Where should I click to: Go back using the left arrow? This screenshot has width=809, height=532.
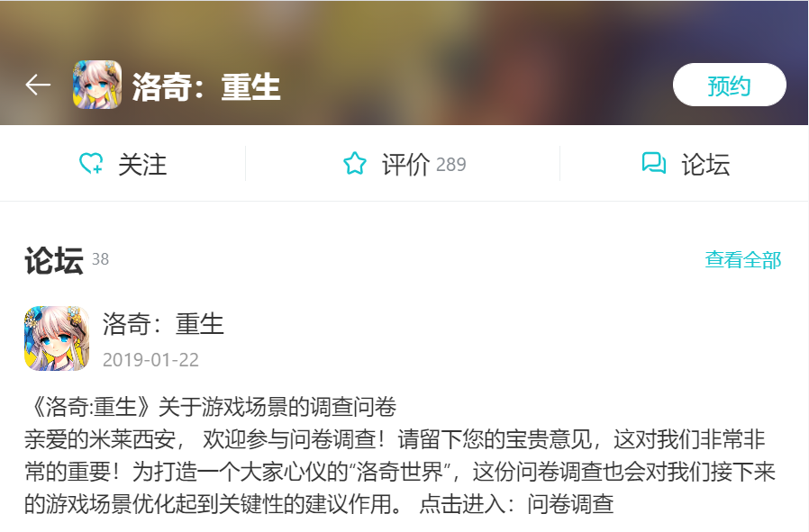click(x=38, y=85)
